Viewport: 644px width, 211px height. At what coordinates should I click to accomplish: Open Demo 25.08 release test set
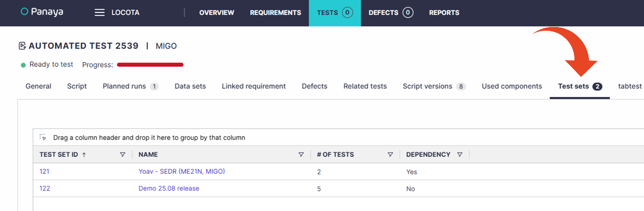point(169,188)
